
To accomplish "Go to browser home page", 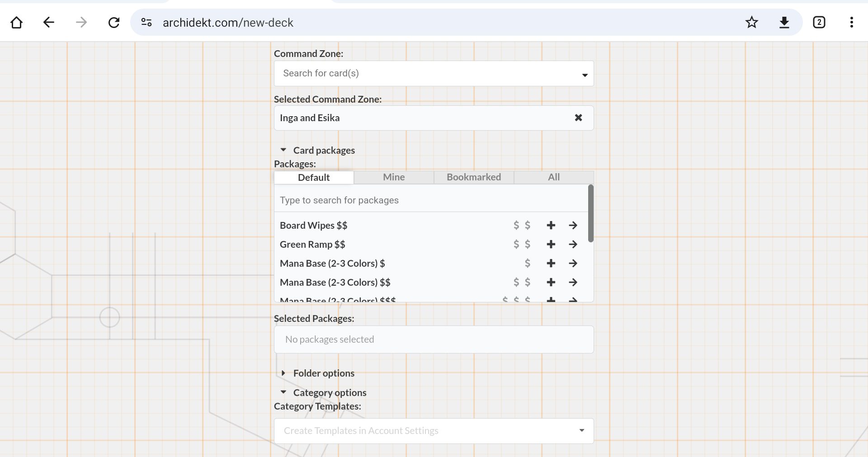I will point(17,22).
